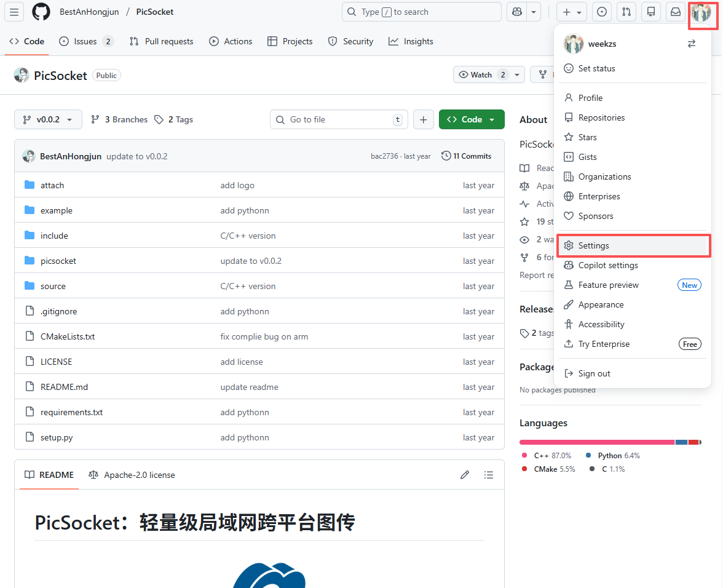Screen dimensions: 723x588
Task: Expand Copilot dropdown arrow in header
Action: coord(534,12)
